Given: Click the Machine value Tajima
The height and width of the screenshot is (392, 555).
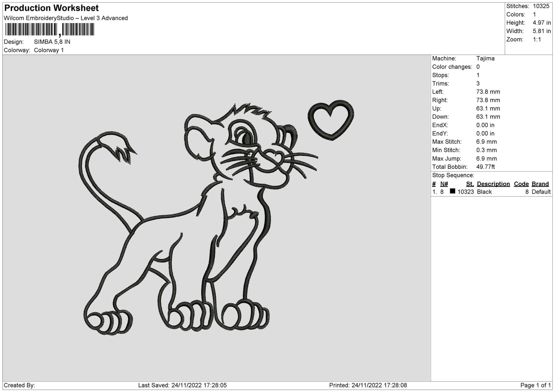Looking at the screenshot, I should pos(485,58).
